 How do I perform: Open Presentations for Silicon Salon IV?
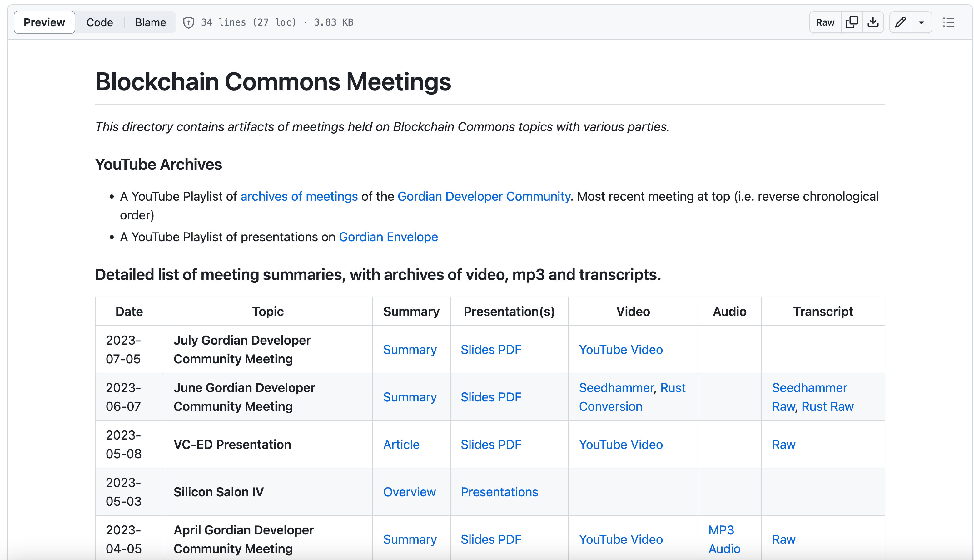click(499, 492)
